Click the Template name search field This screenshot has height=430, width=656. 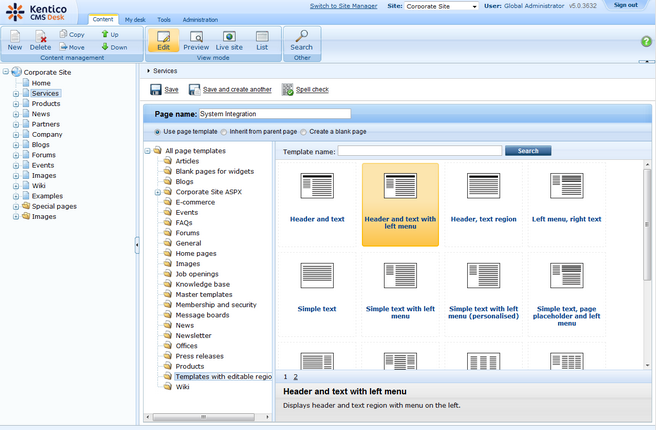point(420,151)
